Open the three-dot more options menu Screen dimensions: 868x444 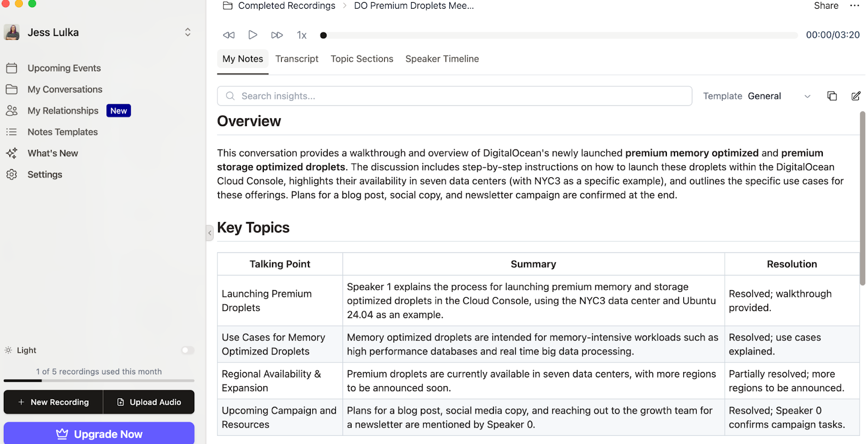click(854, 5)
